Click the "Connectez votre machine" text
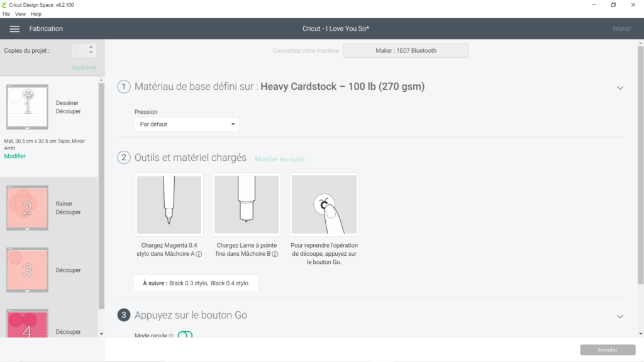 [306, 50]
